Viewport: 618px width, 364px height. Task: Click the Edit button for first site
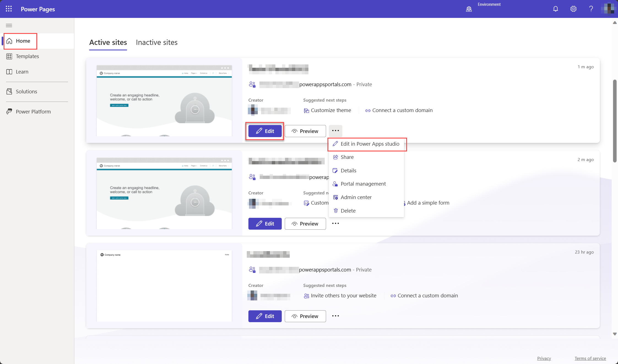point(265,131)
